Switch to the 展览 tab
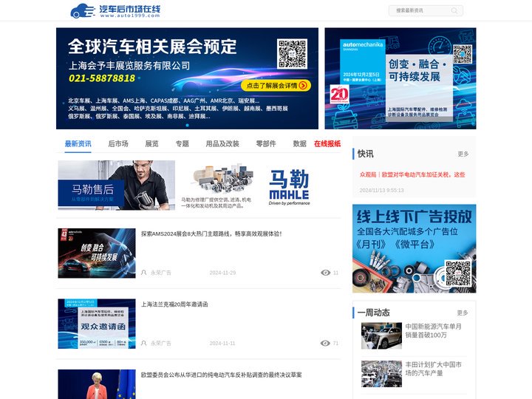Screen dimensions: 532x399 tap(151, 144)
